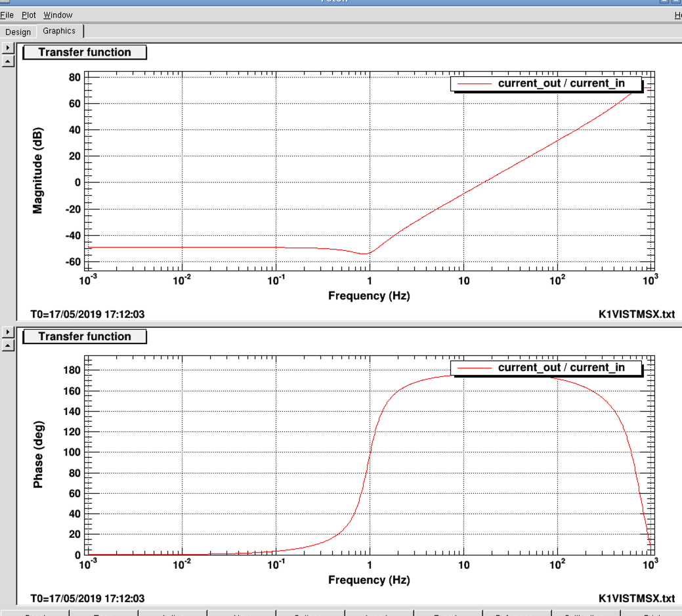The height and width of the screenshot is (616, 682).
Task: Click the Magnitude (dB) axis label
Action: 38,171
